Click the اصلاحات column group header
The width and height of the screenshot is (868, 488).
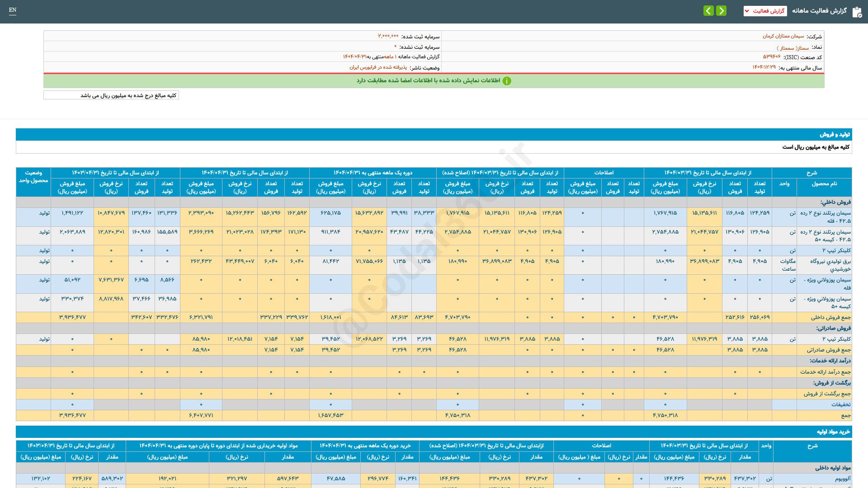604,173
